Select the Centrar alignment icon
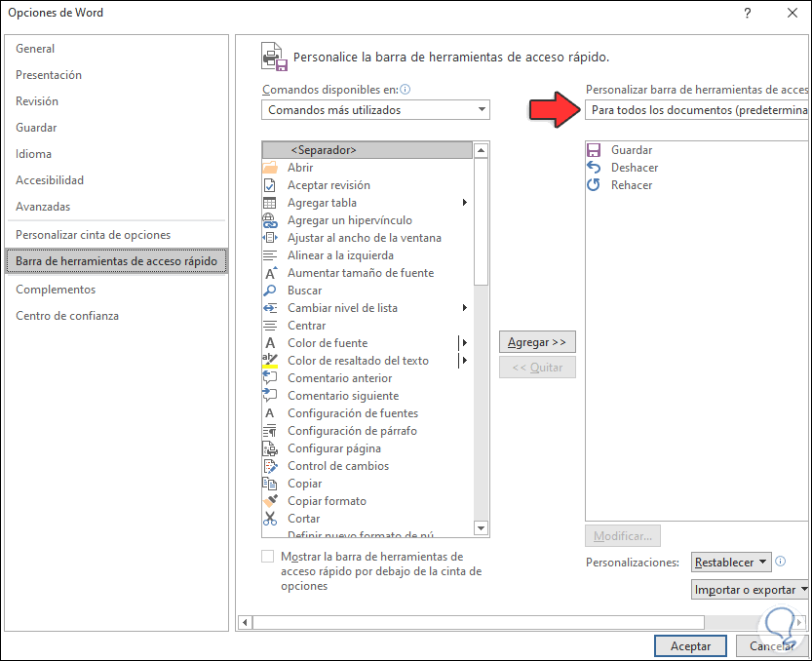The height and width of the screenshot is (661, 812). coord(270,326)
